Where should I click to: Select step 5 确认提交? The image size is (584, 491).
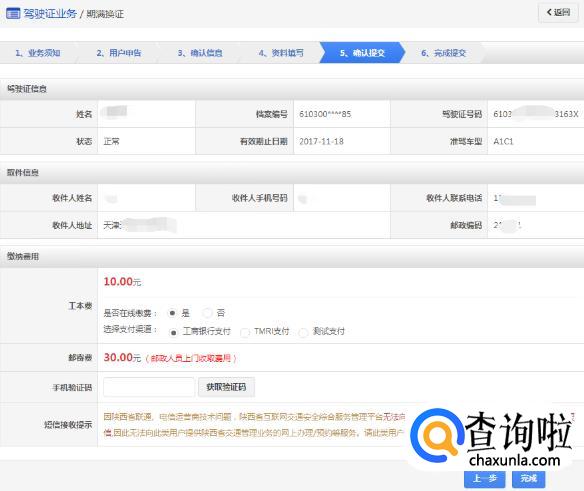tap(362, 53)
